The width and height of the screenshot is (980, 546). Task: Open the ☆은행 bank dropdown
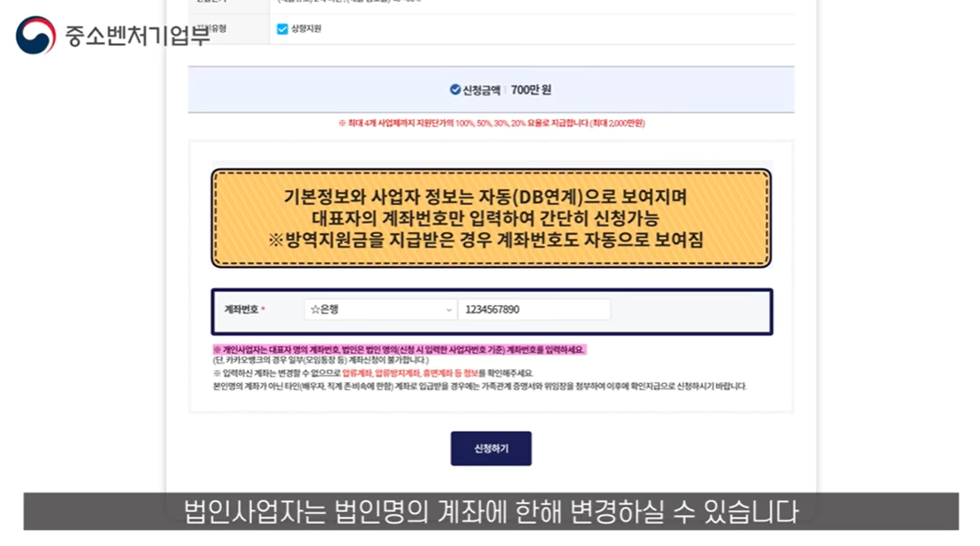click(x=379, y=308)
